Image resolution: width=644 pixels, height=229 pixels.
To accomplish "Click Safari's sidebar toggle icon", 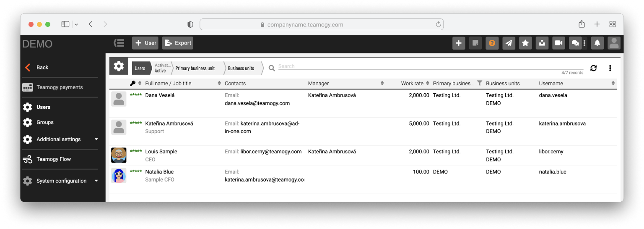I will (x=65, y=24).
